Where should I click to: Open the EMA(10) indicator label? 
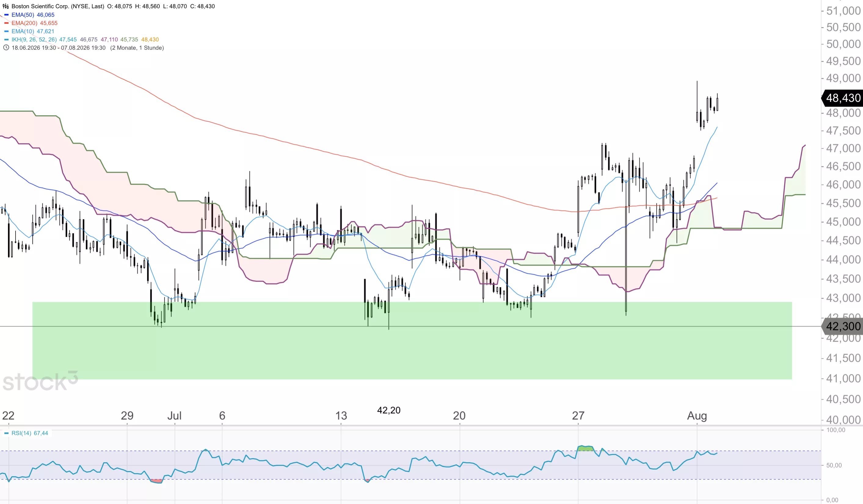pyautogui.click(x=23, y=31)
